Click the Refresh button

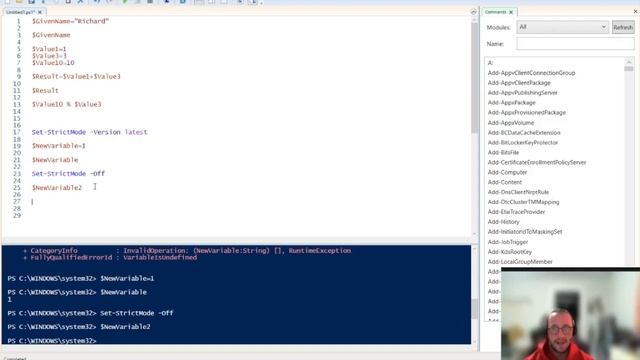(x=623, y=27)
